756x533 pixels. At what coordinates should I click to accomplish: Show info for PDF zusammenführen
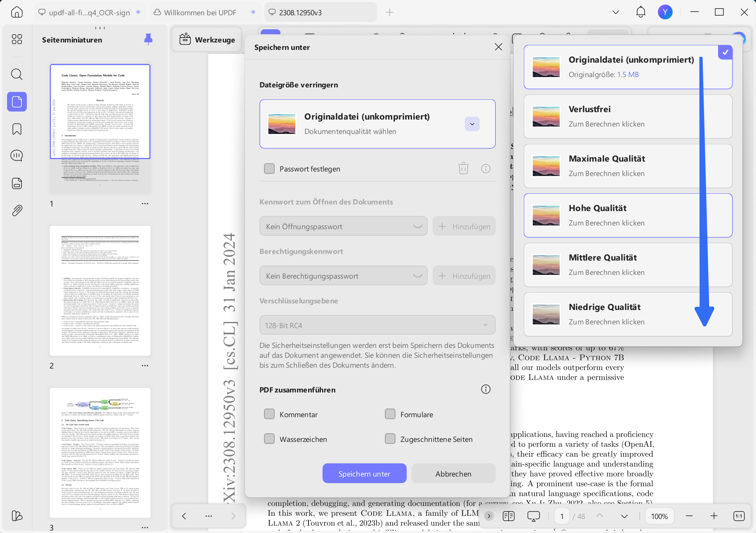[x=486, y=390]
